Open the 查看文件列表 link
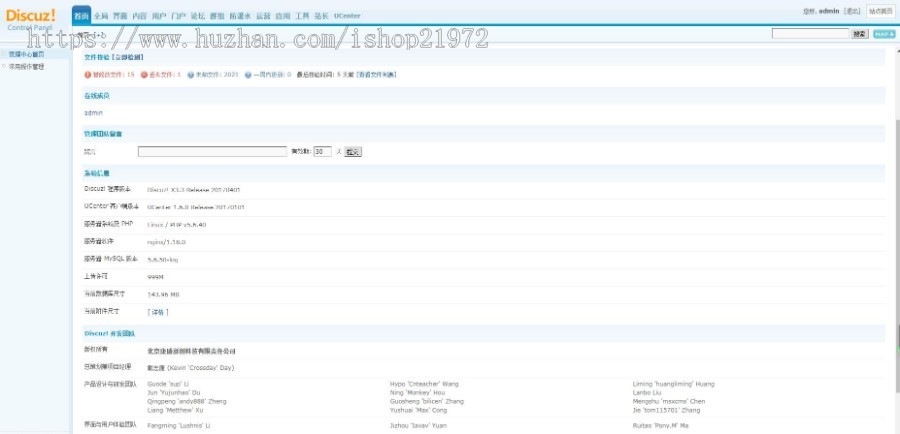The height and width of the screenshot is (434, 900). [x=376, y=75]
